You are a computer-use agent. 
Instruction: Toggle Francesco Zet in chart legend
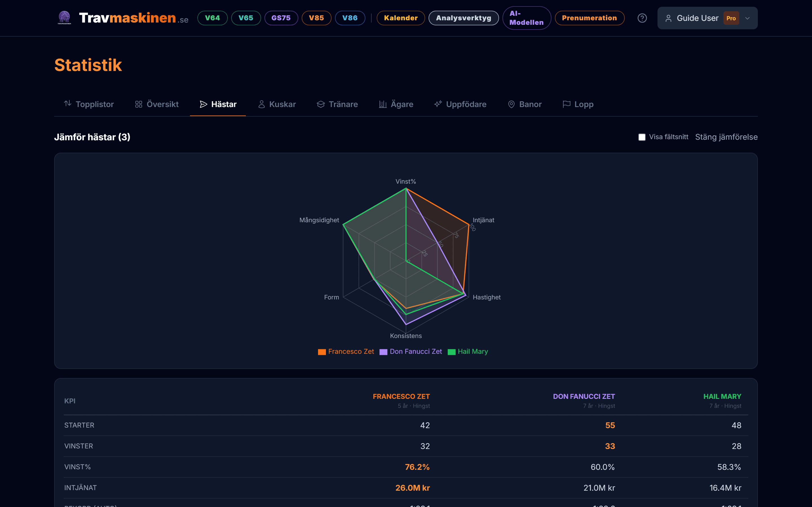point(351,352)
